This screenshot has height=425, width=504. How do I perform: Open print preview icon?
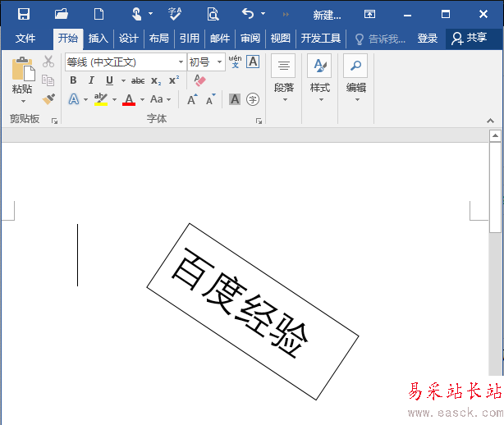pyautogui.click(x=213, y=14)
